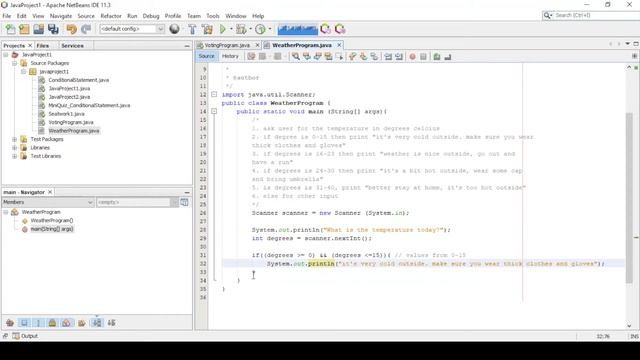The image size is (640, 360).
Task: Click the Stop Macro Recording square icon
Action: coord(423,56)
